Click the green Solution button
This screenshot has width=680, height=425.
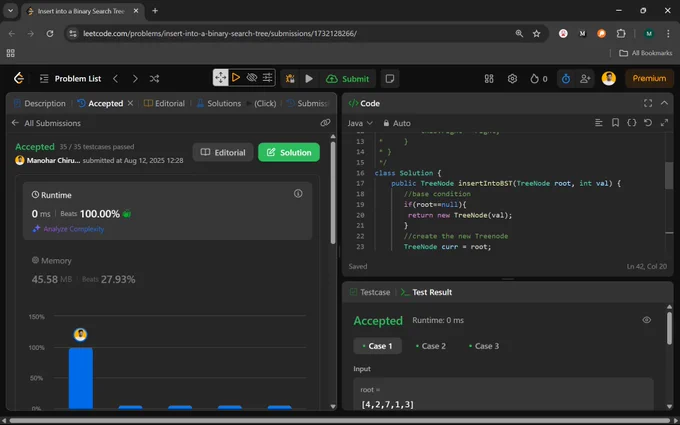(289, 152)
